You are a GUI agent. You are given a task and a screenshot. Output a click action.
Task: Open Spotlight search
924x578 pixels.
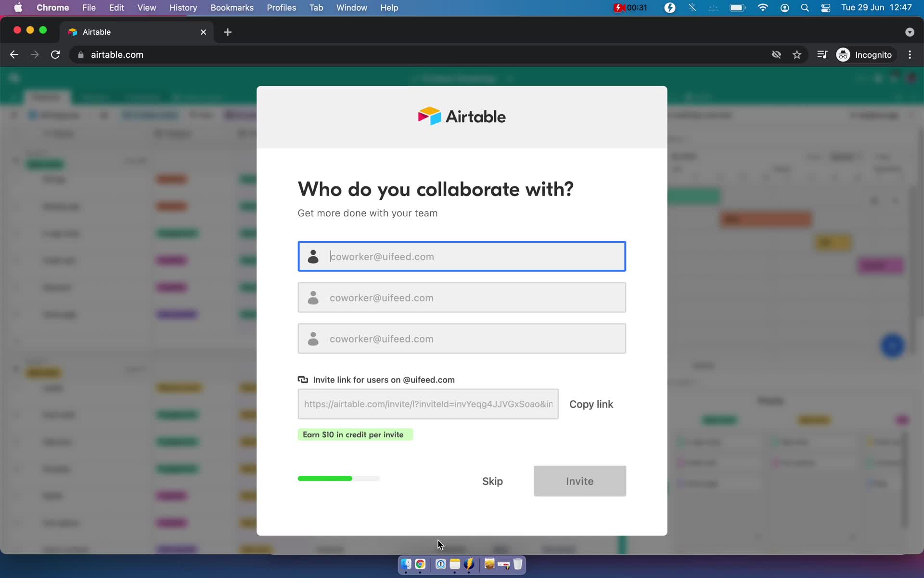[805, 8]
